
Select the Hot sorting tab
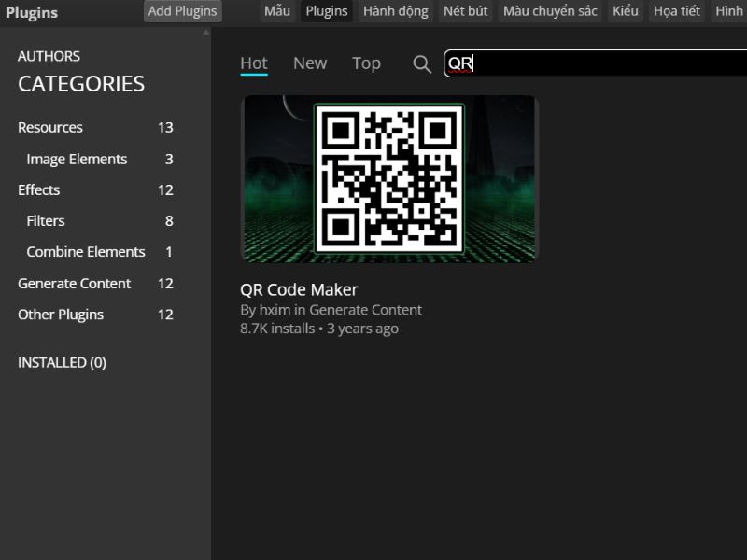(x=254, y=63)
